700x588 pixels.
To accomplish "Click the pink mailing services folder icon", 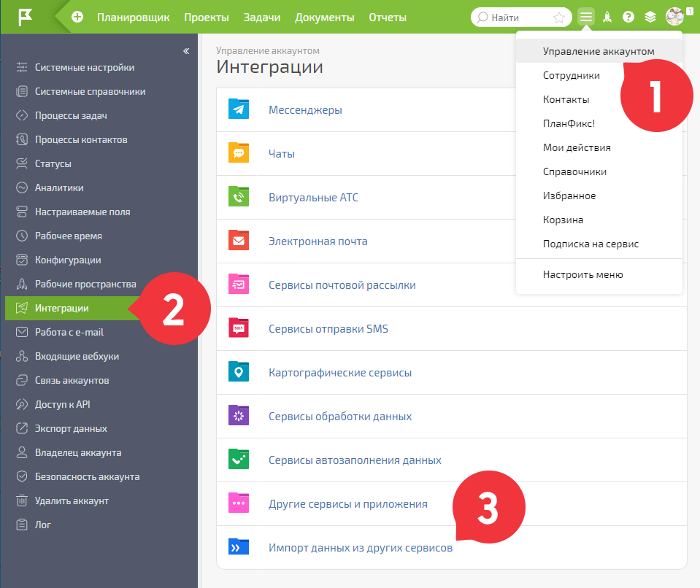I will click(x=239, y=285).
